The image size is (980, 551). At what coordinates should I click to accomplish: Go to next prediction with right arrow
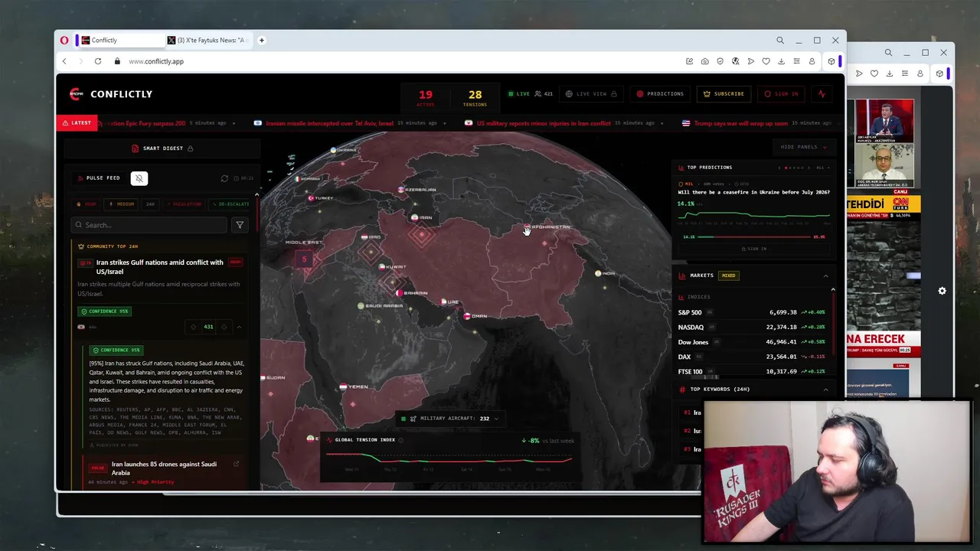[x=808, y=168]
